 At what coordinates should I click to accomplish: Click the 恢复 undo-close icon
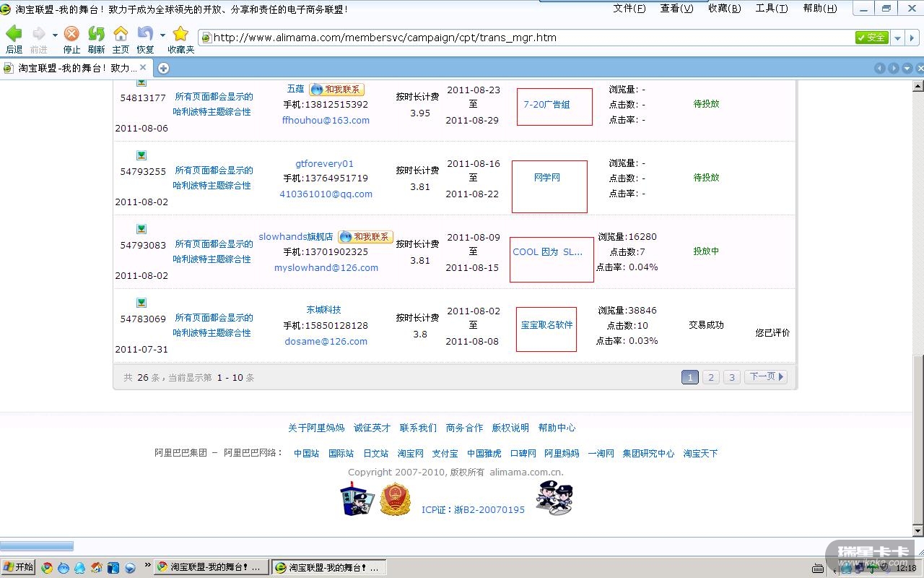click(145, 34)
